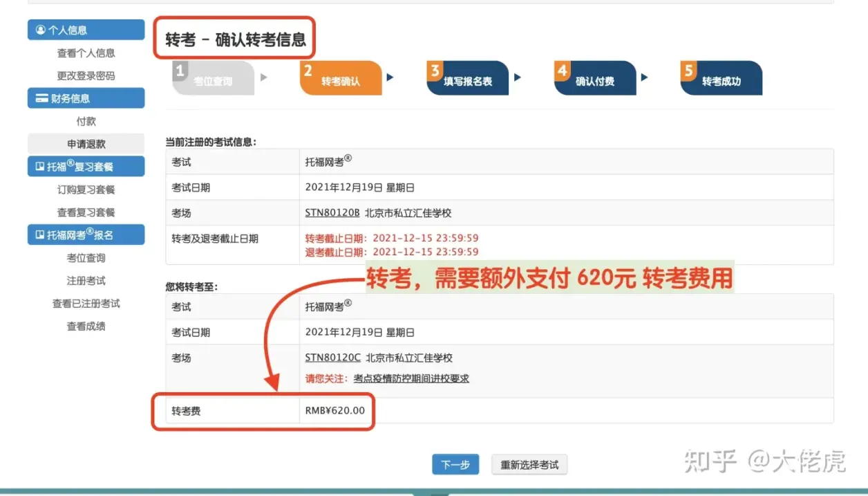868x496 pixels.
Task: Click step 4 确认付费 tab
Action: (595, 78)
